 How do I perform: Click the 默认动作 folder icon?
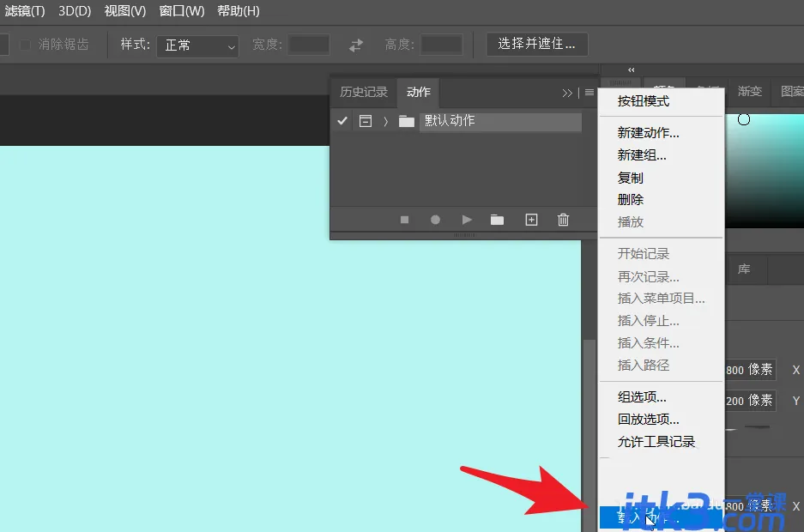[407, 122]
